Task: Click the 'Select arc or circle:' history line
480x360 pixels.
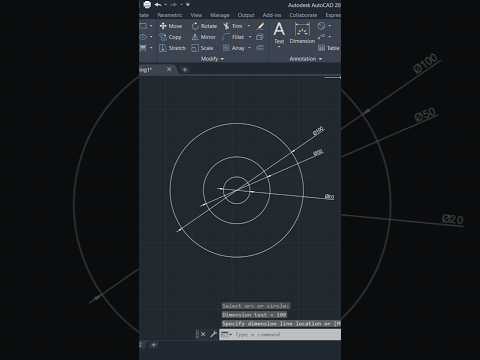Action: (x=256, y=306)
